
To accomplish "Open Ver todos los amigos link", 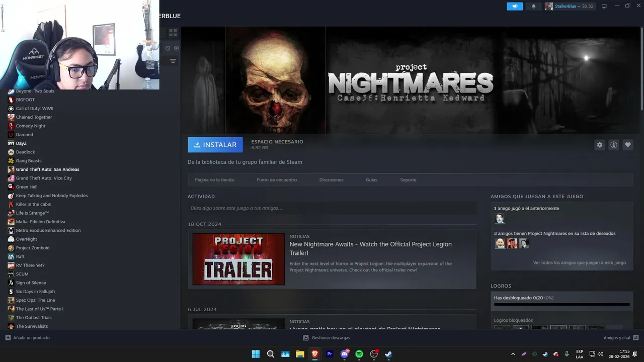I will pyautogui.click(x=580, y=262).
